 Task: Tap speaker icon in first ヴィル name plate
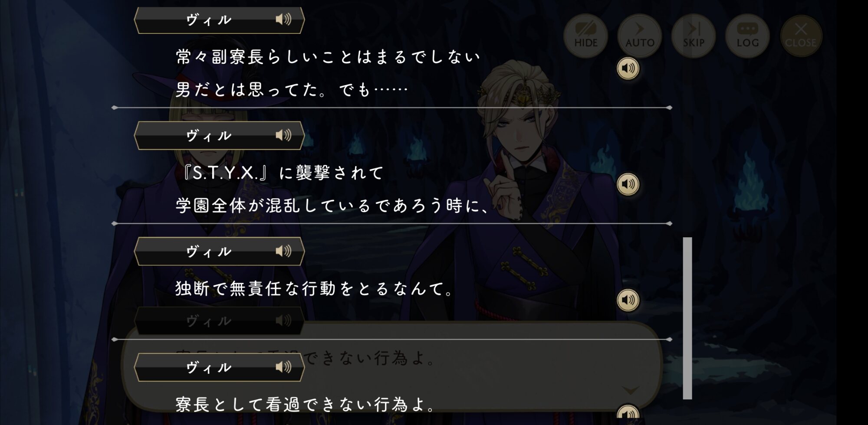pyautogui.click(x=283, y=19)
